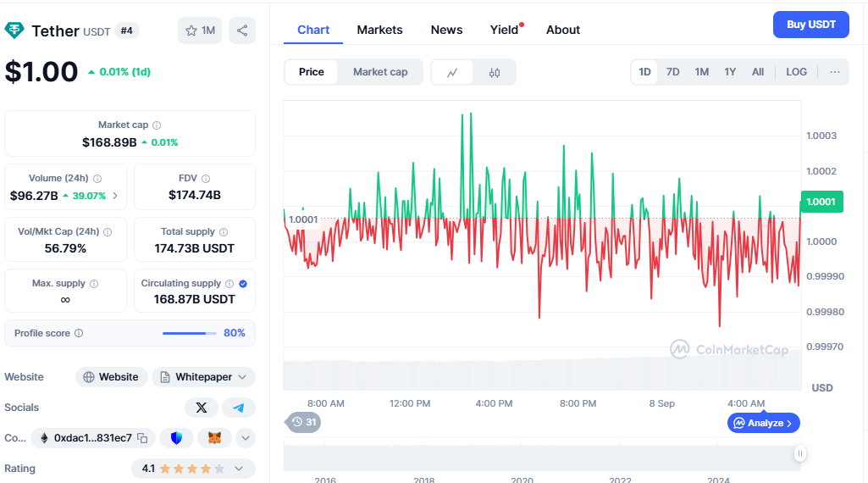Click the 0xdac1...831ec7 contract address
Screen dimensions: 868x483
[93, 438]
